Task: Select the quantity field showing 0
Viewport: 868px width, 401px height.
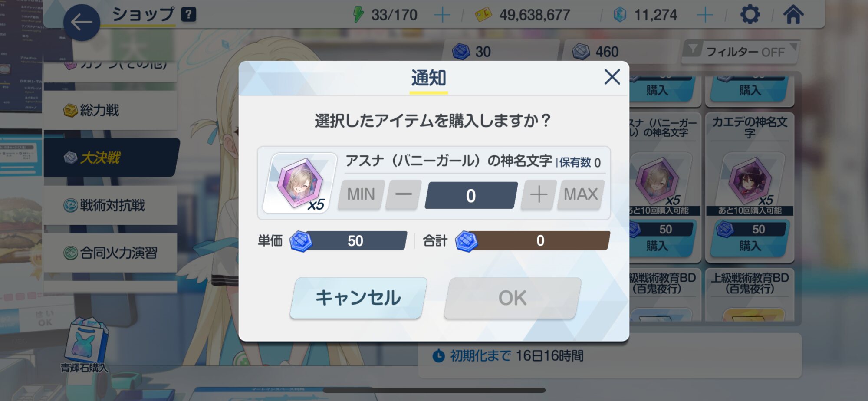Action: (x=471, y=195)
